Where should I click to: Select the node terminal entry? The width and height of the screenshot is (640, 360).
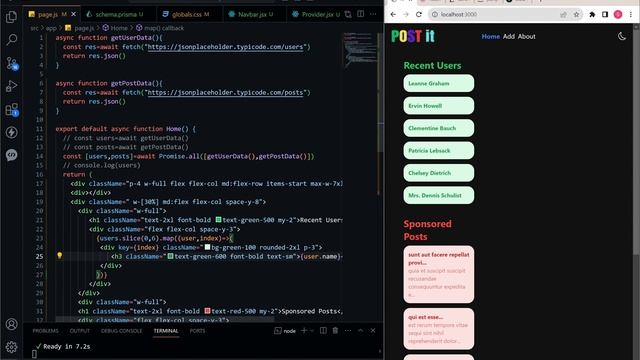285,331
